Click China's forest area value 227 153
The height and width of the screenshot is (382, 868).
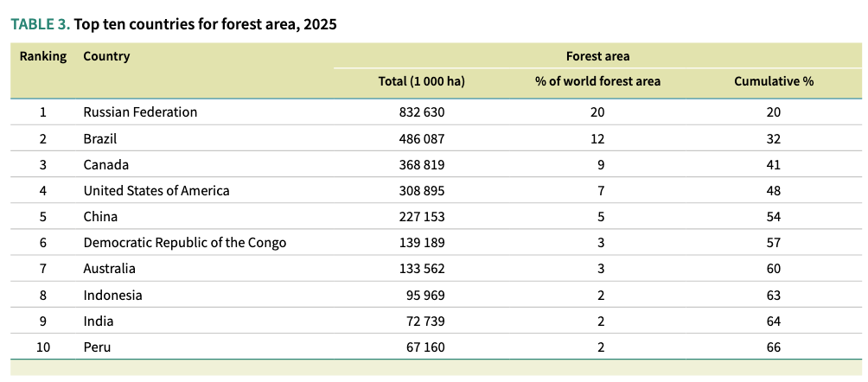pyautogui.click(x=421, y=217)
